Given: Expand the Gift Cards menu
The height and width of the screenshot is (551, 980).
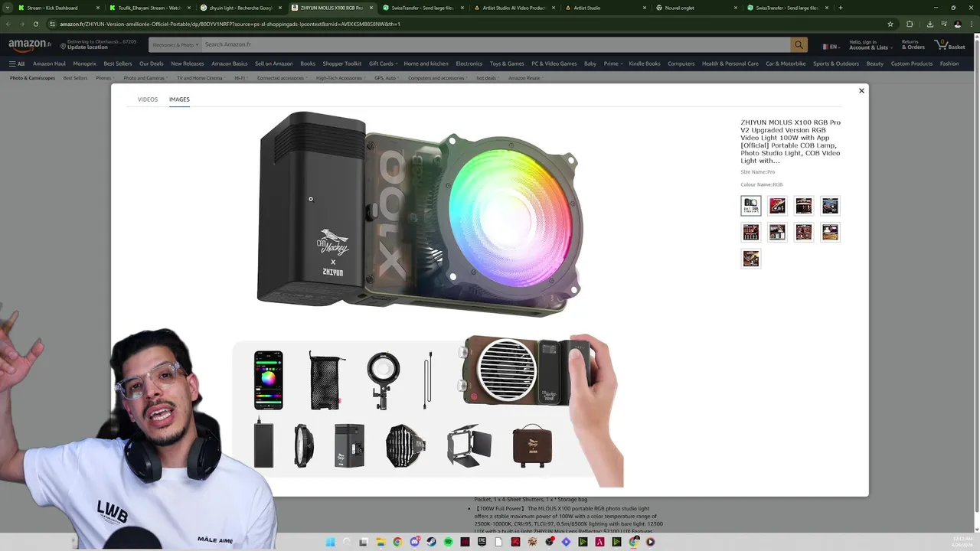Looking at the screenshot, I should click(382, 64).
